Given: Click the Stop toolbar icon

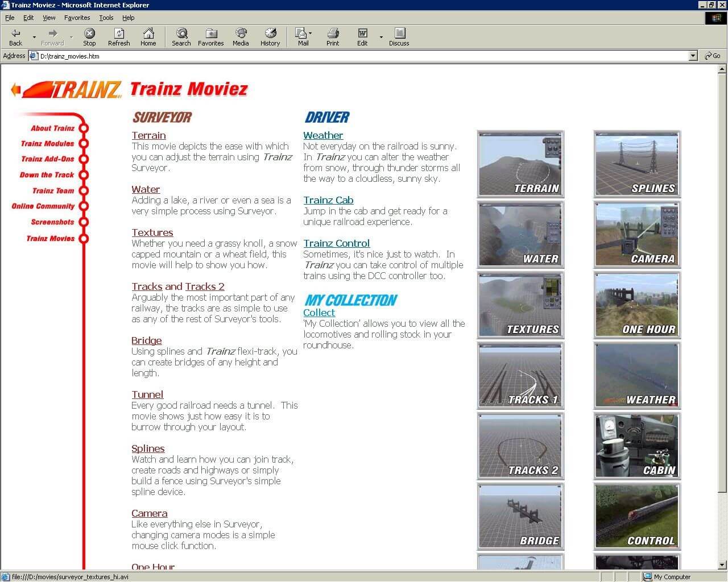Looking at the screenshot, I should click(x=89, y=37).
